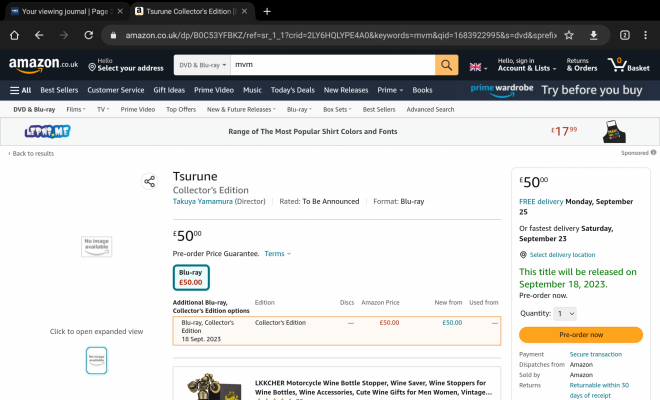The image size is (660, 400).
Task: Click the large 'No image available' product image
Action: [96, 246]
